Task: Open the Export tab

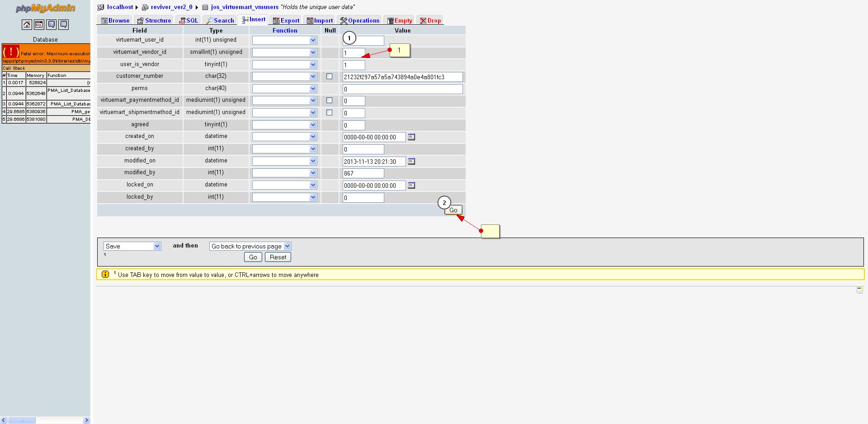Action: (x=286, y=20)
